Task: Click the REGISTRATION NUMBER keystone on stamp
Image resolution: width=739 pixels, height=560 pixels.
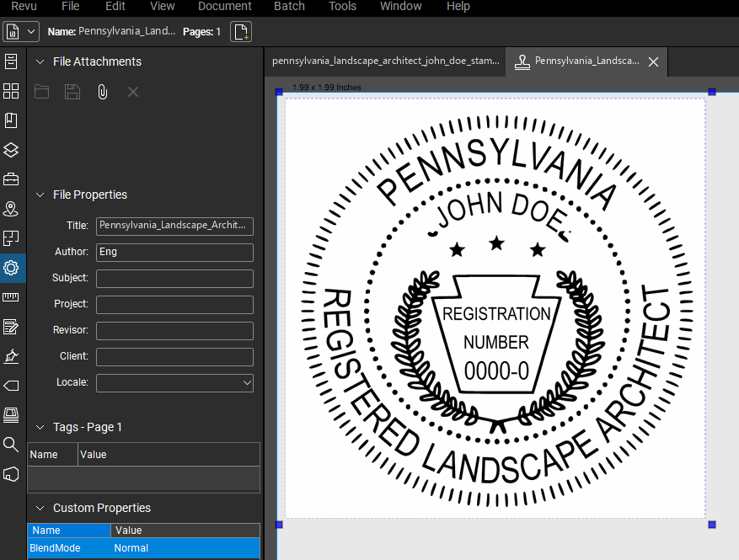Action: coord(496,335)
